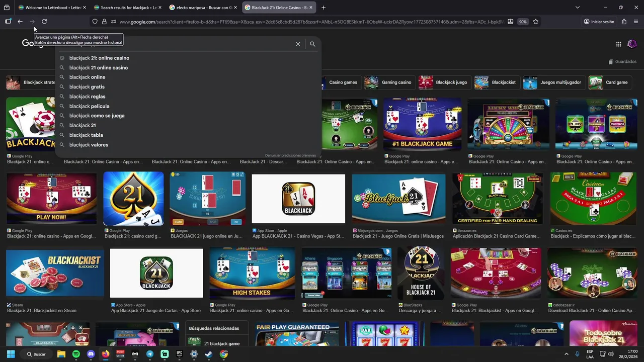Open the list all tabs dropdown
644x362 pixels.
click(578, 8)
